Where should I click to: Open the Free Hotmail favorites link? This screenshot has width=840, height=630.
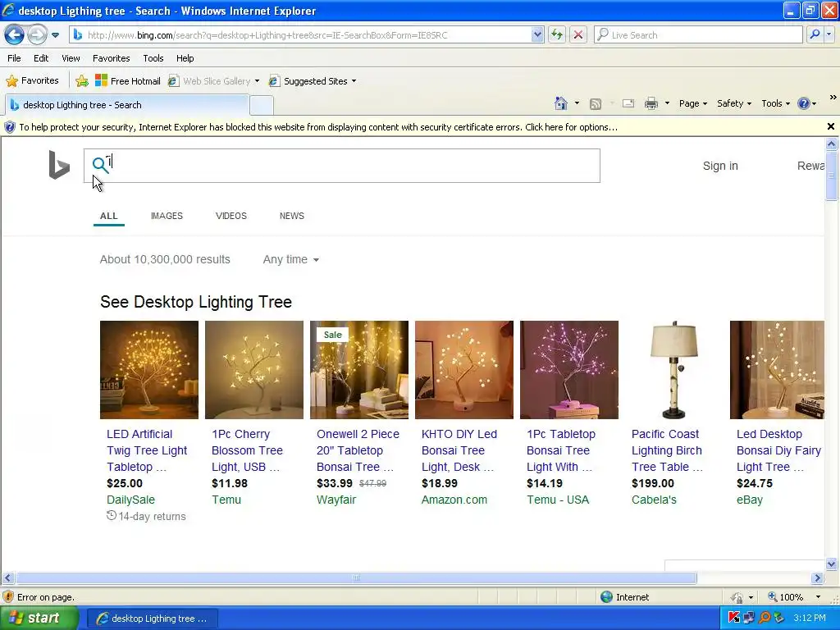click(x=127, y=81)
